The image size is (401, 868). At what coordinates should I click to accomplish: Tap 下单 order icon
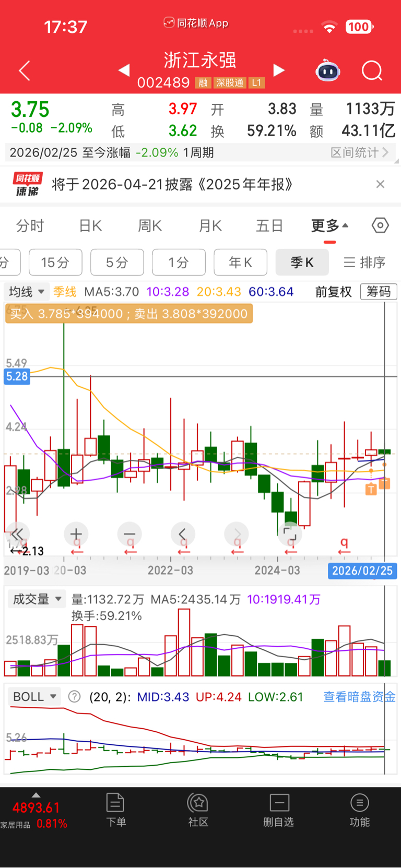(116, 810)
